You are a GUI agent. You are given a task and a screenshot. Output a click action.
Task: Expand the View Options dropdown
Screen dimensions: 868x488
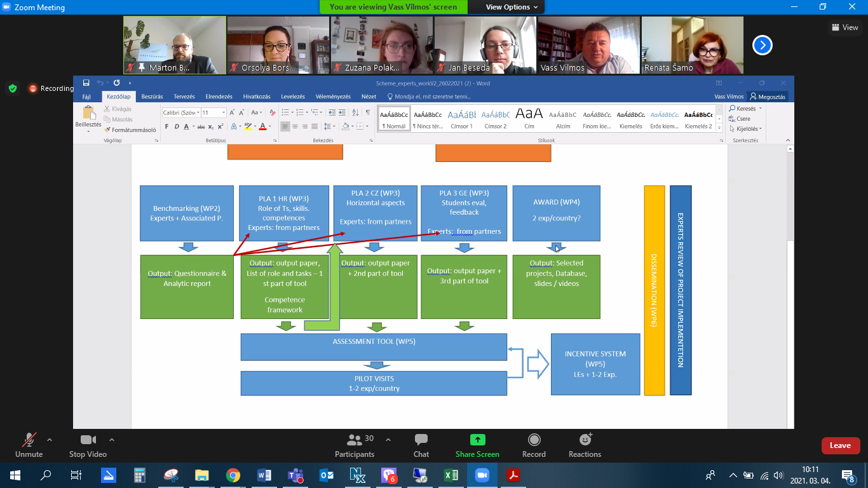pyautogui.click(x=512, y=7)
